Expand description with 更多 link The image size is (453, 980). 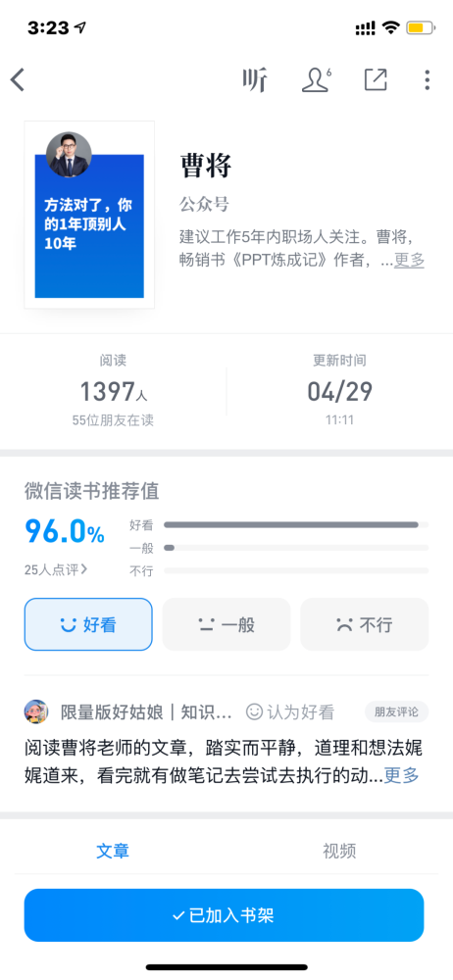[x=409, y=260]
